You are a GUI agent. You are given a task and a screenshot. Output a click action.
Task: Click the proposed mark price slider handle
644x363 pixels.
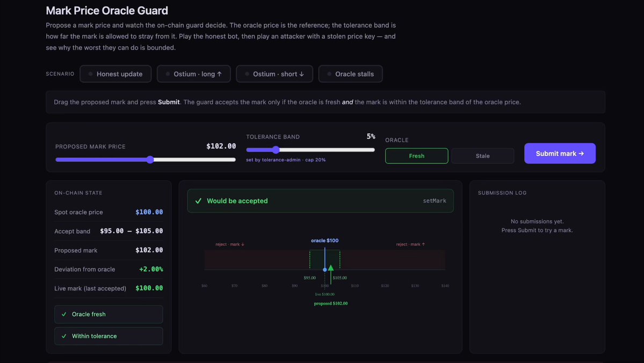[x=150, y=159]
